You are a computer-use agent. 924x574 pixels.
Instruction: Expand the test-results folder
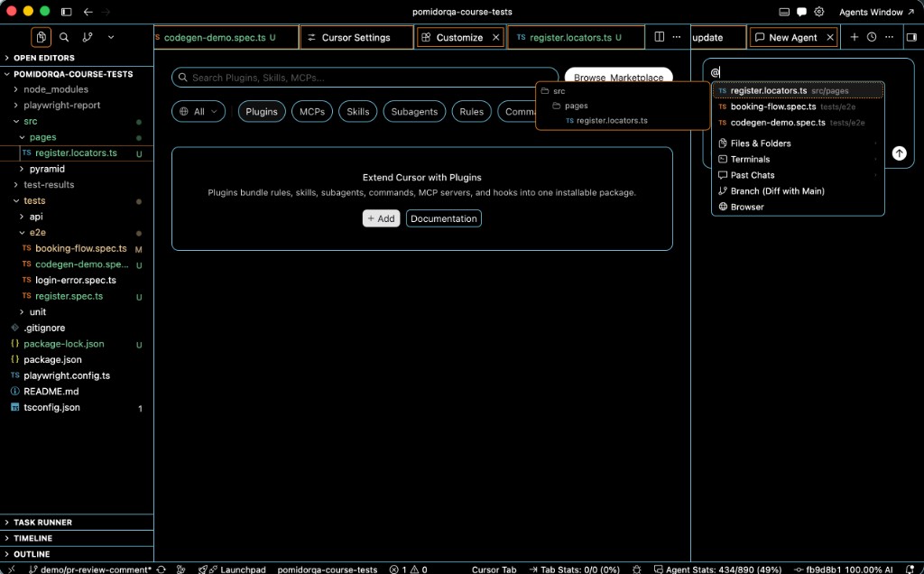point(77,185)
